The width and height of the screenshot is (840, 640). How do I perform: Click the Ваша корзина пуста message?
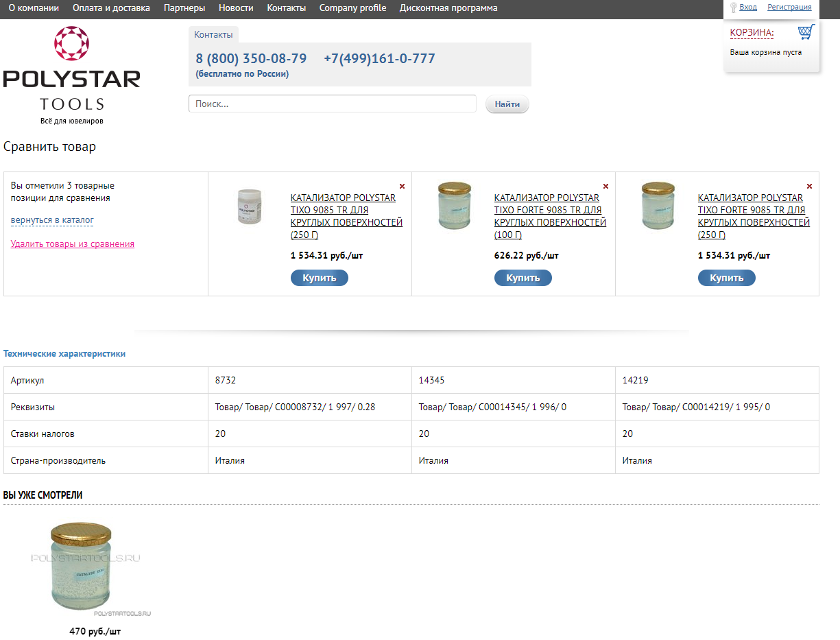[765, 52]
